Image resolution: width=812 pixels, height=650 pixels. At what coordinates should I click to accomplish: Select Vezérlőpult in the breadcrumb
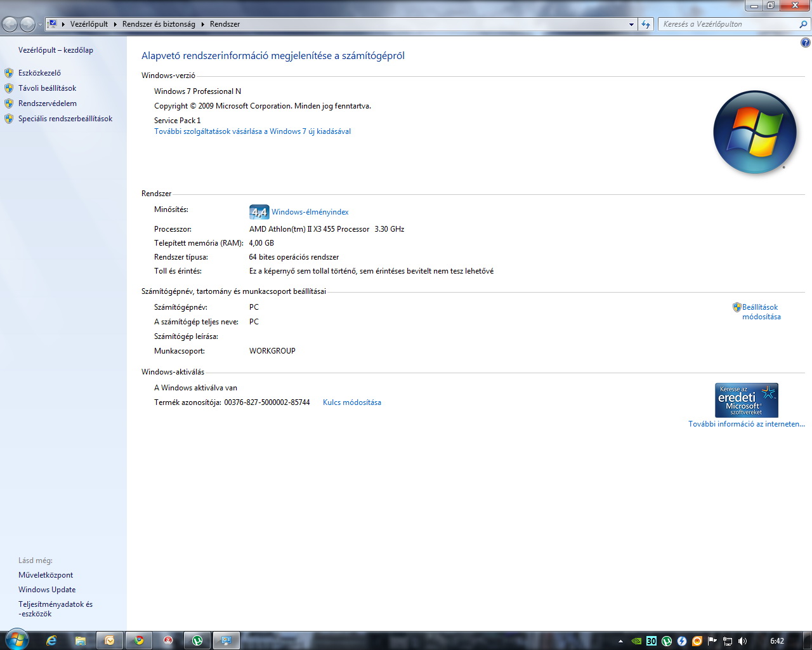pyautogui.click(x=89, y=24)
